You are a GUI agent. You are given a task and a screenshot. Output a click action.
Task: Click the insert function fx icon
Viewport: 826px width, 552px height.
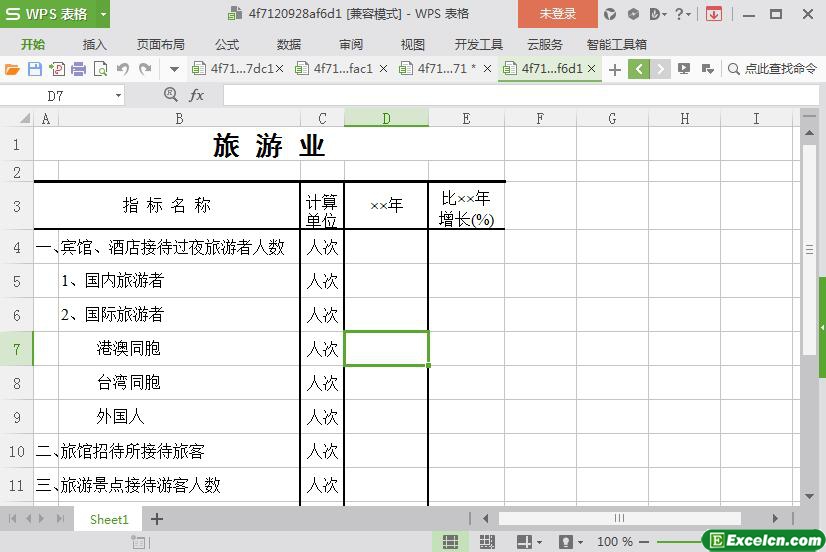197,95
